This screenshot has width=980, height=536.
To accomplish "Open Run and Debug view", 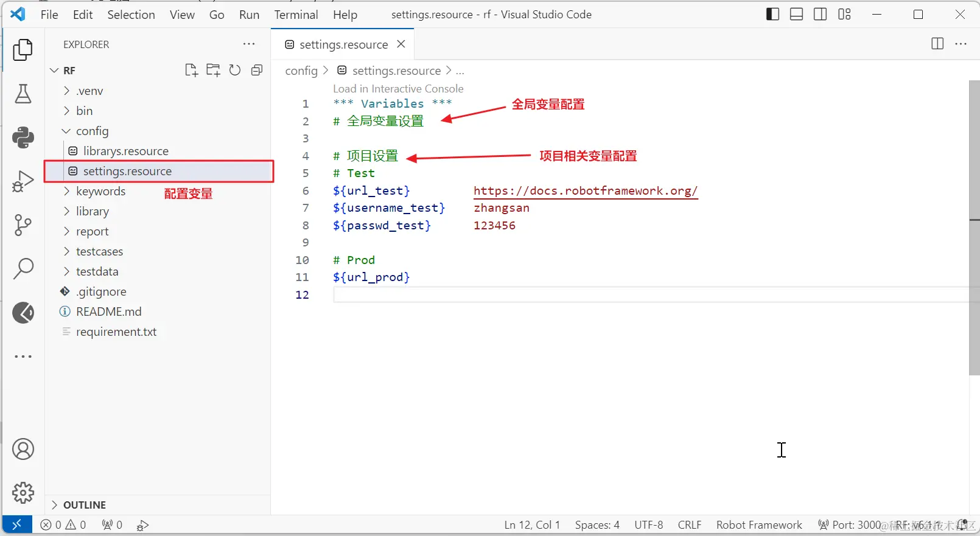I will click(23, 181).
